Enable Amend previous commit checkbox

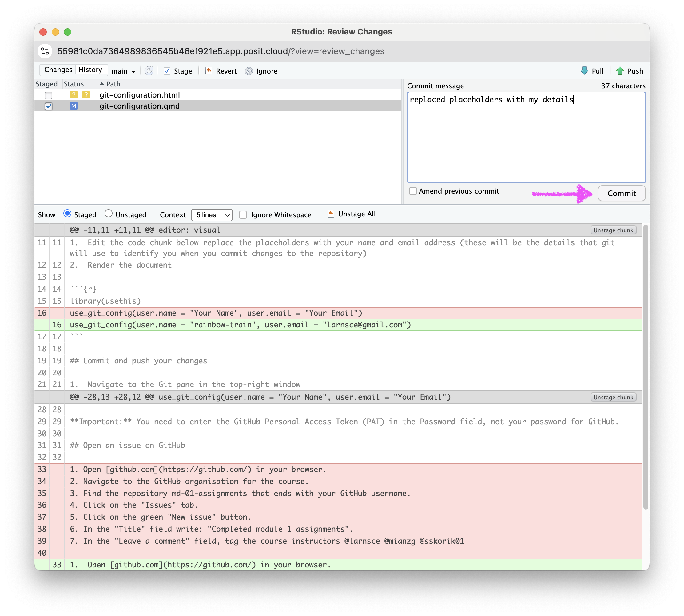(413, 191)
